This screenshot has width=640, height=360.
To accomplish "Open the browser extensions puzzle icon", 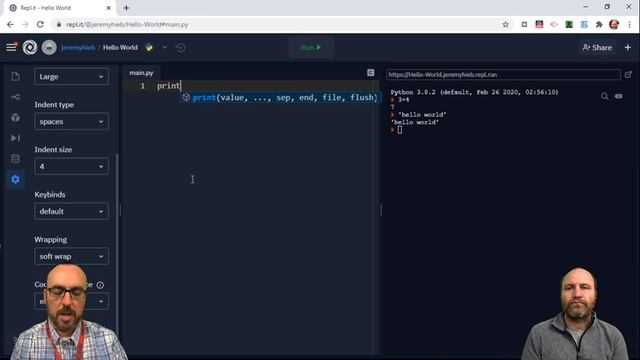I will click(599, 24).
